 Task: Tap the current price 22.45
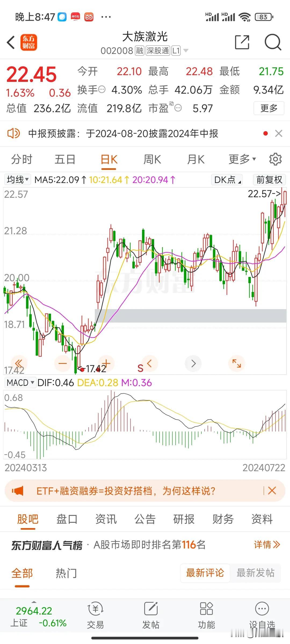click(31, 74)
